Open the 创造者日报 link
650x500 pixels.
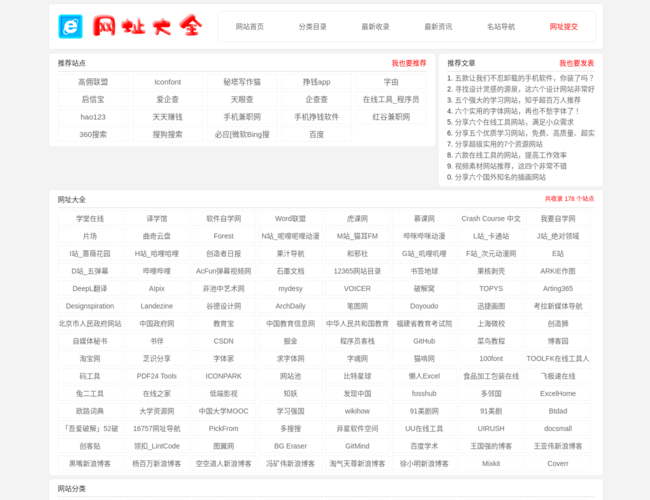point(223,253)
